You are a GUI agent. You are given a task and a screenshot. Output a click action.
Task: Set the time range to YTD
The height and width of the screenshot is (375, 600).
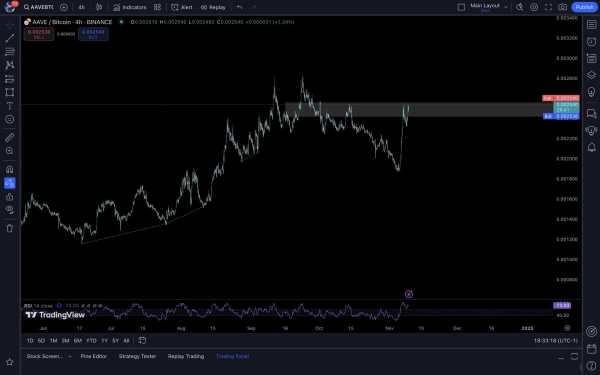91,341
